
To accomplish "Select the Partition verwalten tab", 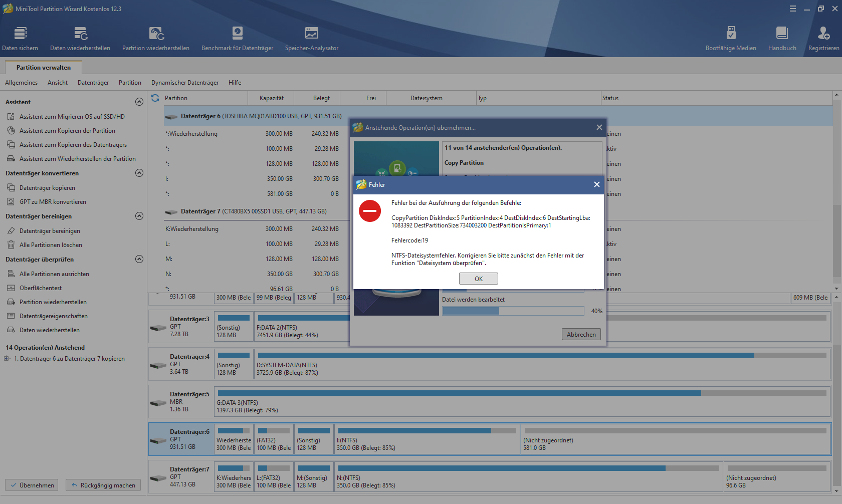I will click(x=44, y=68).
